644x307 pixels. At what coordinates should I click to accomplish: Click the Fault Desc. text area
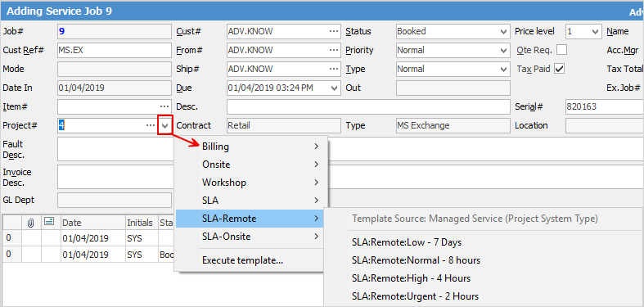pyautogui.click(x=350, y=149)
